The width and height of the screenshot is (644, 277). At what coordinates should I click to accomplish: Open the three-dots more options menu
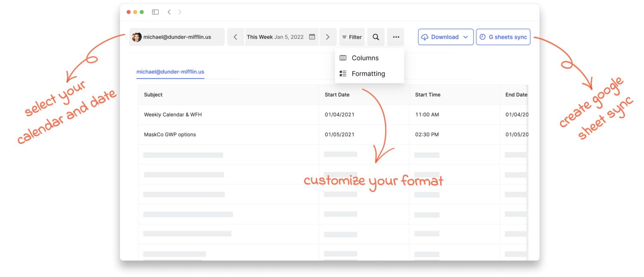coord(396,37)
